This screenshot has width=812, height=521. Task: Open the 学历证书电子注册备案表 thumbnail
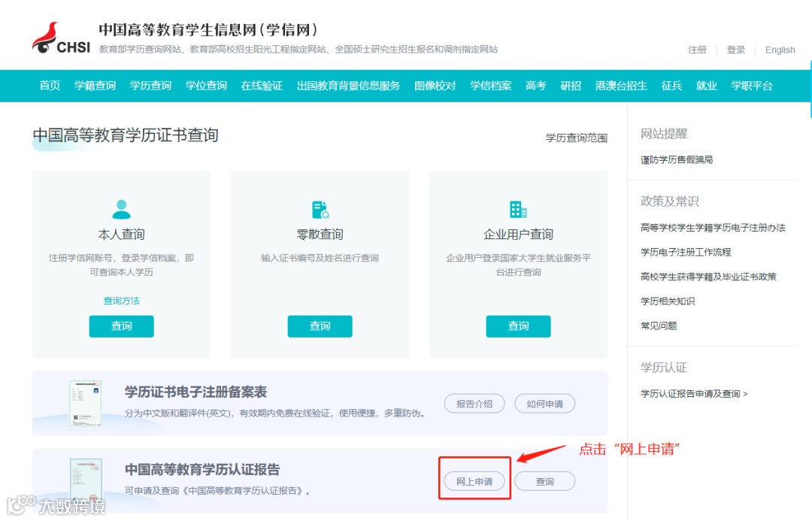[x=86, y=404]
